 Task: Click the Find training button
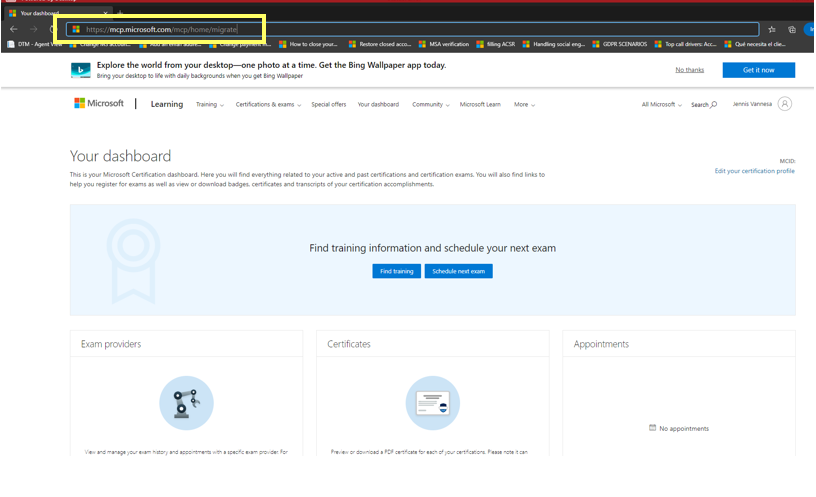tap(396, 271)
